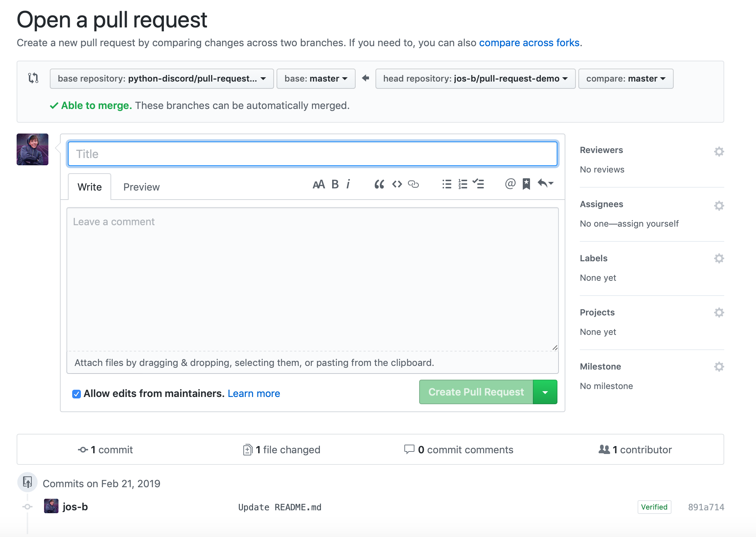
Task: Click the insert code icon
Action: click(397, 184)
